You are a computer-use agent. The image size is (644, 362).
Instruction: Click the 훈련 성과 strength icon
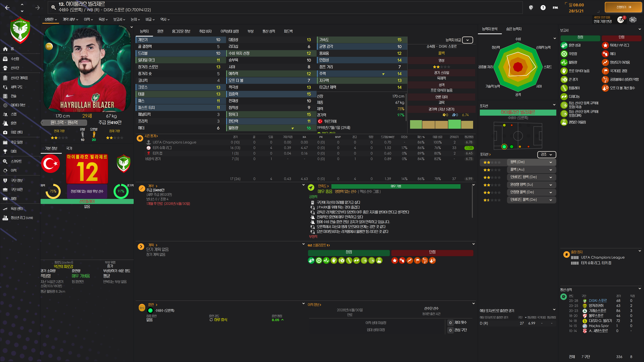pyautogui.click(x=564, y=45)
